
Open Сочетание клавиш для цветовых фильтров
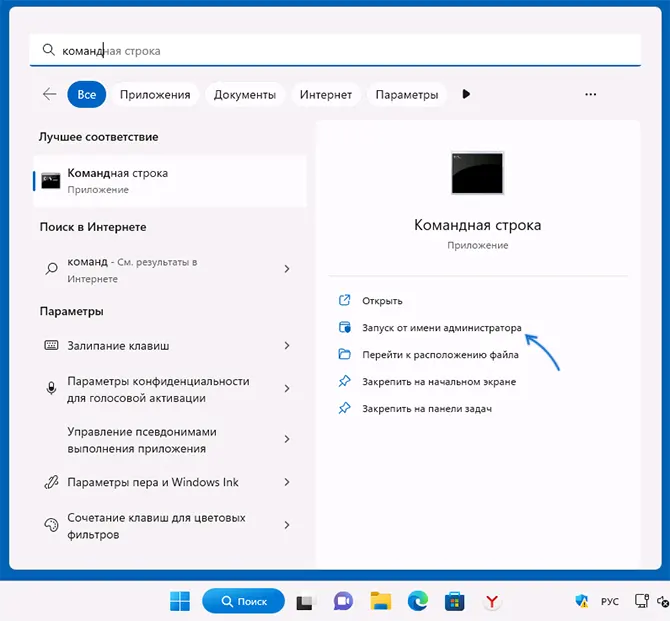point(170,526)
